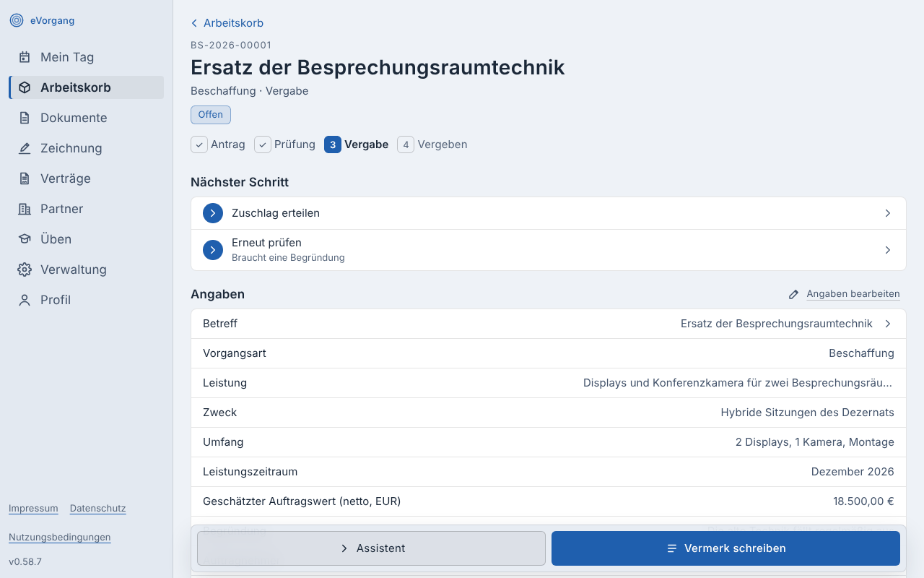Click the blue arrow icon for Zuschlag erteilen
This screenshot has width=924, height=578.
click(x=213, y=213)
